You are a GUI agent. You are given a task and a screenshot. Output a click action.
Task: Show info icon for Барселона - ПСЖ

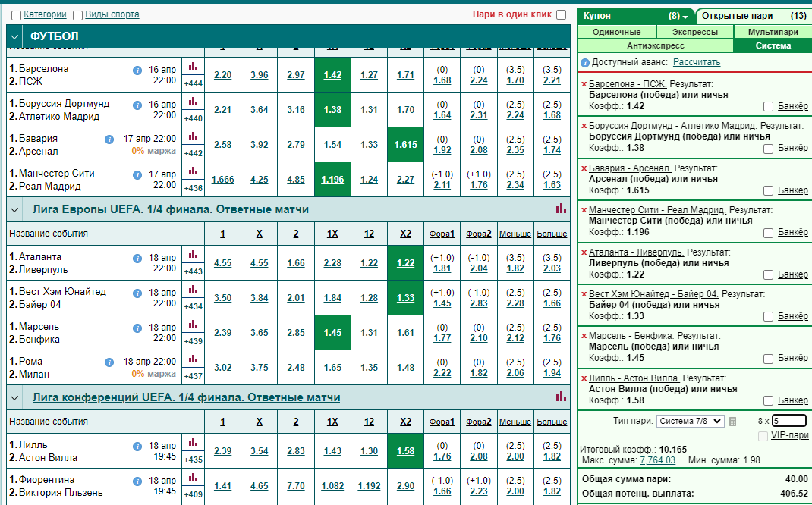pos(137,71)
